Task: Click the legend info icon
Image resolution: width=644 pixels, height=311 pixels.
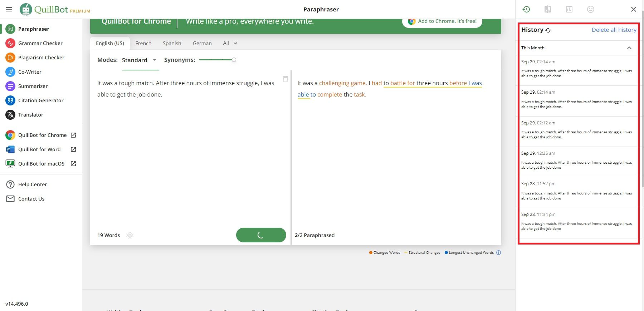Action: [x=499, y=253]
